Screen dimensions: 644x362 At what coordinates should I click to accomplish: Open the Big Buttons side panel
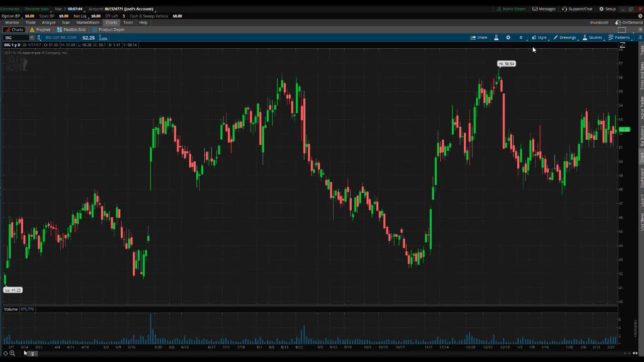641,136
